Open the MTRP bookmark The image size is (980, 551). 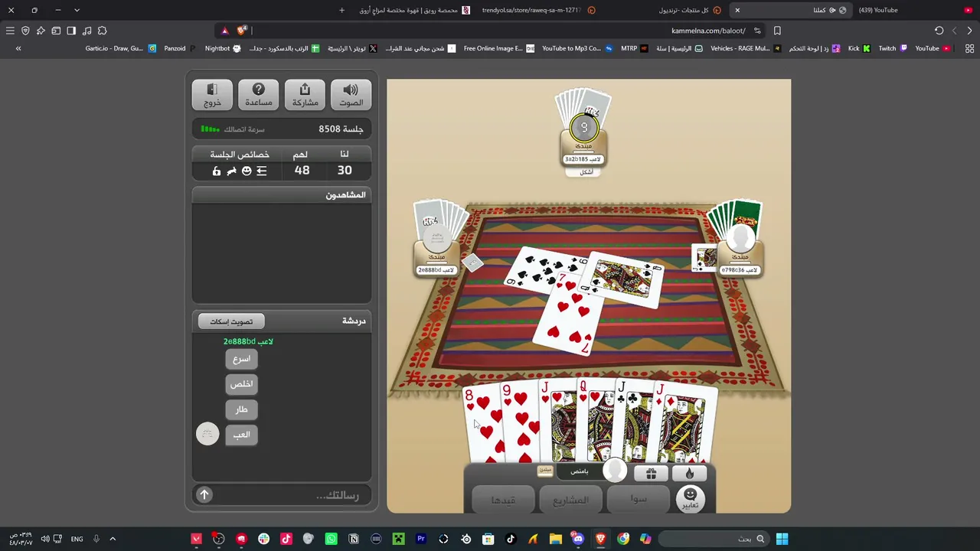click(633, 48)
